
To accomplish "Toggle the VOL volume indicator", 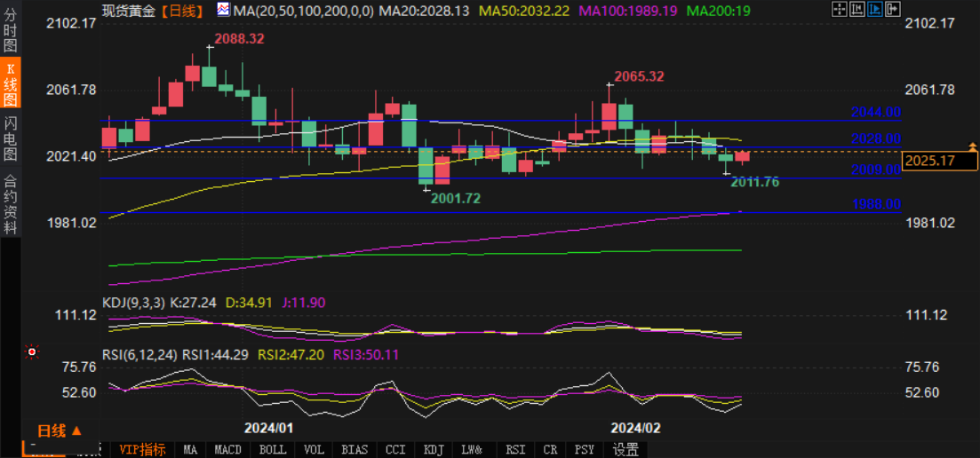I will pos(314,450).
